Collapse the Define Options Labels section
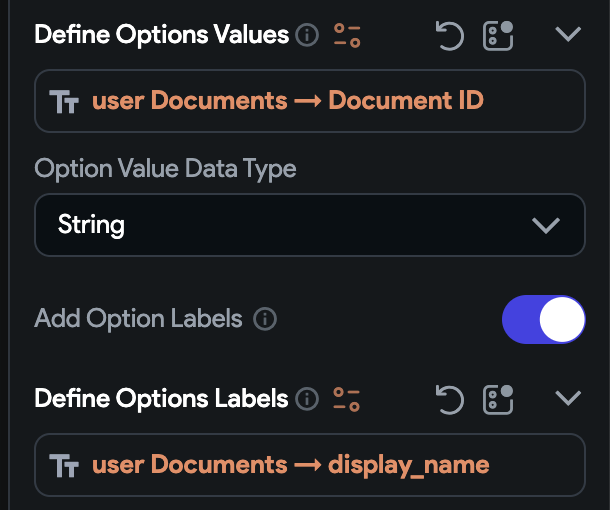The image size is (610, 510). pos(568,398)
